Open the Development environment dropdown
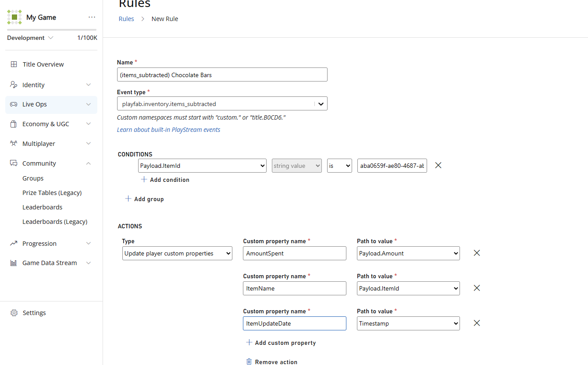This screenshot has width=588, height=365. click(30, 38)
